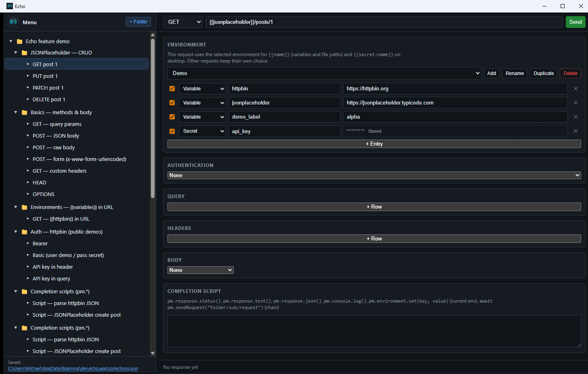Click the api_key name input field
588x374 pixels.
[x=285, y=131]
